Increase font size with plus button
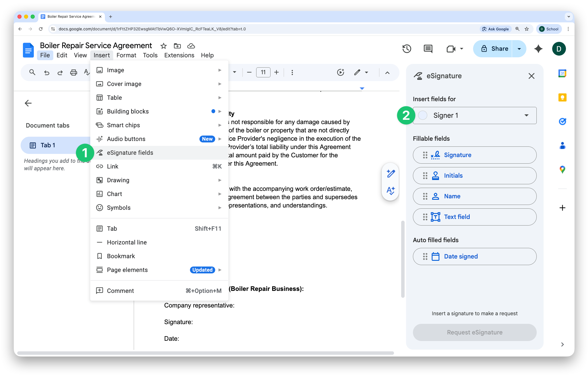This screenshot has width=588, height=378. tap(276, 73)
